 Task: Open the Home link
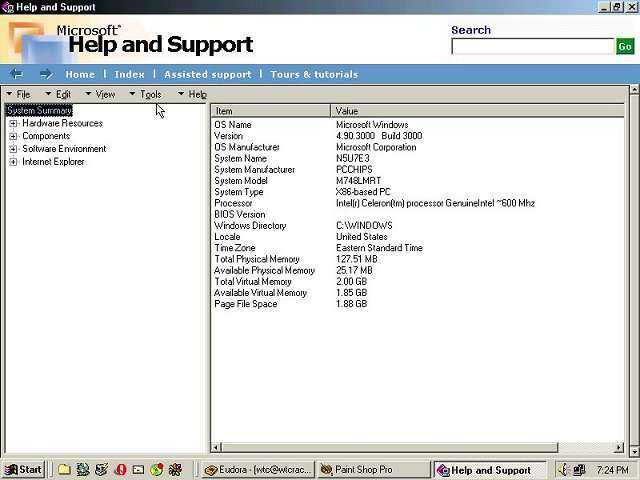[x=80, y=74]
